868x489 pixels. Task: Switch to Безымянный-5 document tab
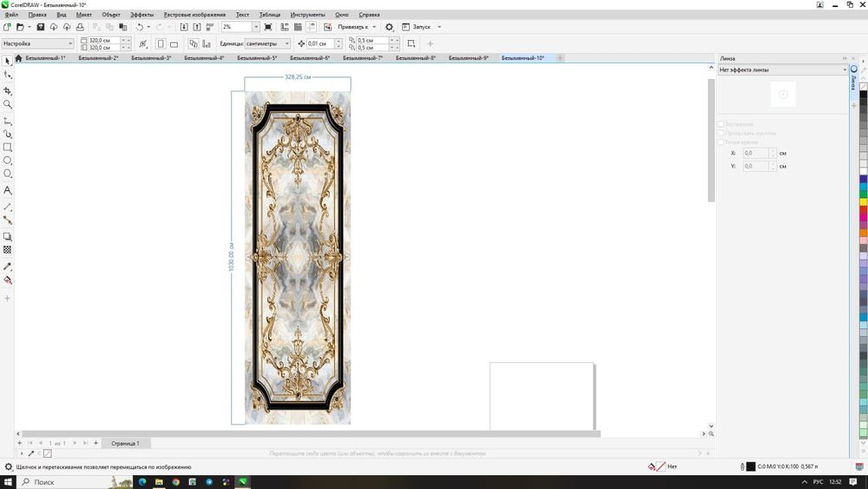point(257,58)
